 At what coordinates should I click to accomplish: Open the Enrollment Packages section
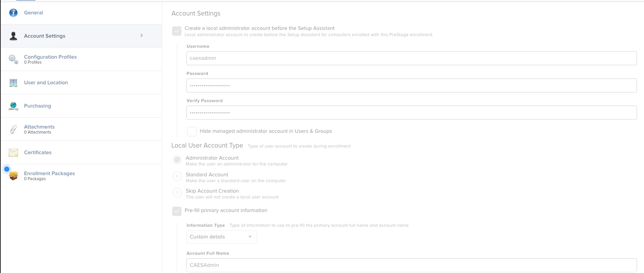[81, 176]
